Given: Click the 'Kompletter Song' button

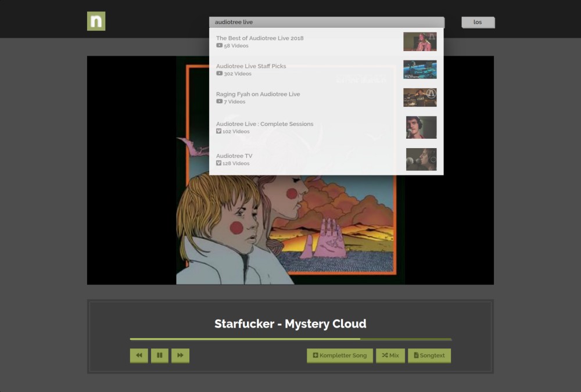Looking at the screenshot, I should [339, 355].
